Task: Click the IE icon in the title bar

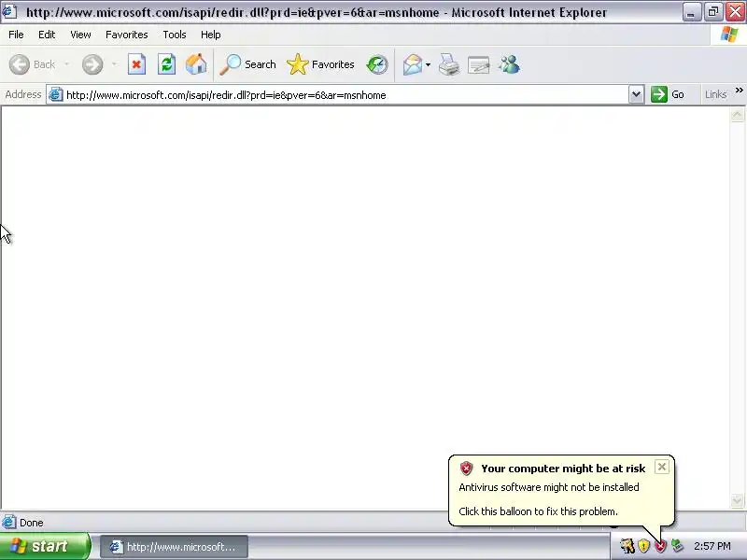Action: point(9,11)
